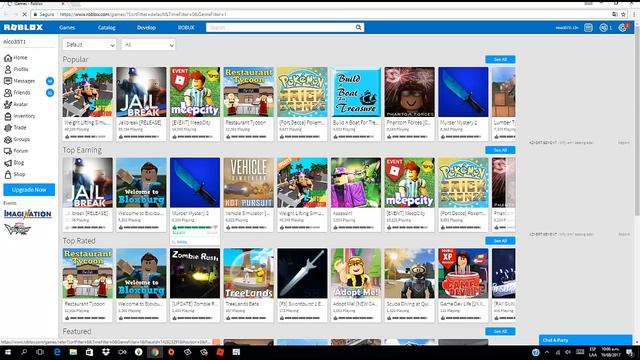This screenshot has width=640, height=360.
Task: Open MeepCity event thumbnail in Popular row
Action: click(195, 92)
